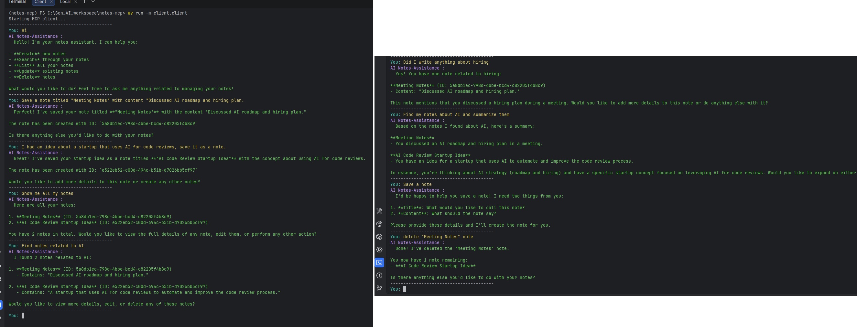Open the Python Packages tool window
This screenshot has width=868, height=333.
point(379,237)
